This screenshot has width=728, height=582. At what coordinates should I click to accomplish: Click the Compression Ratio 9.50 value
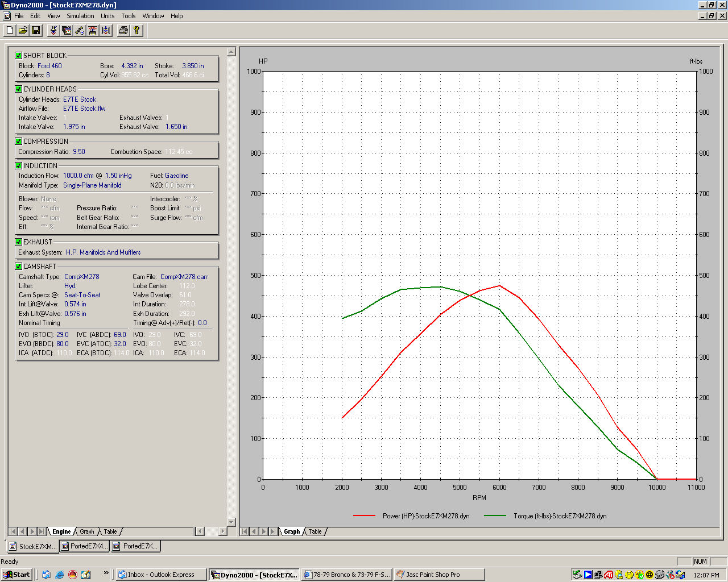(x=79, y=152)
